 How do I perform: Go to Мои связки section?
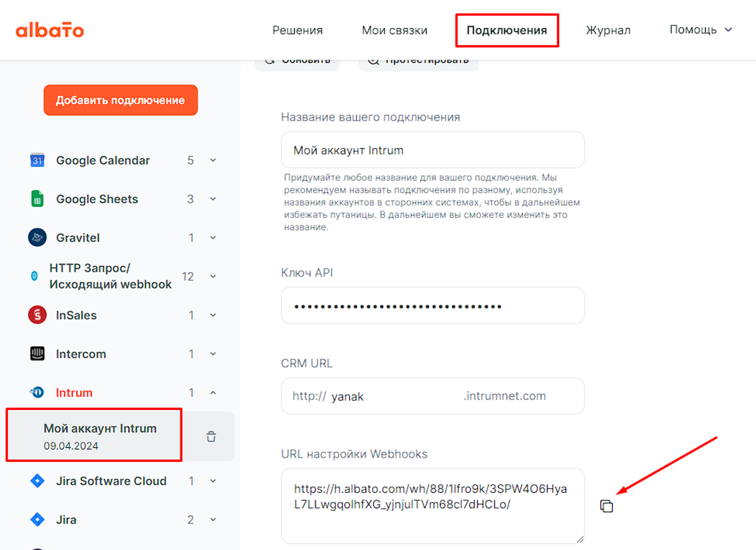(395, 30)
